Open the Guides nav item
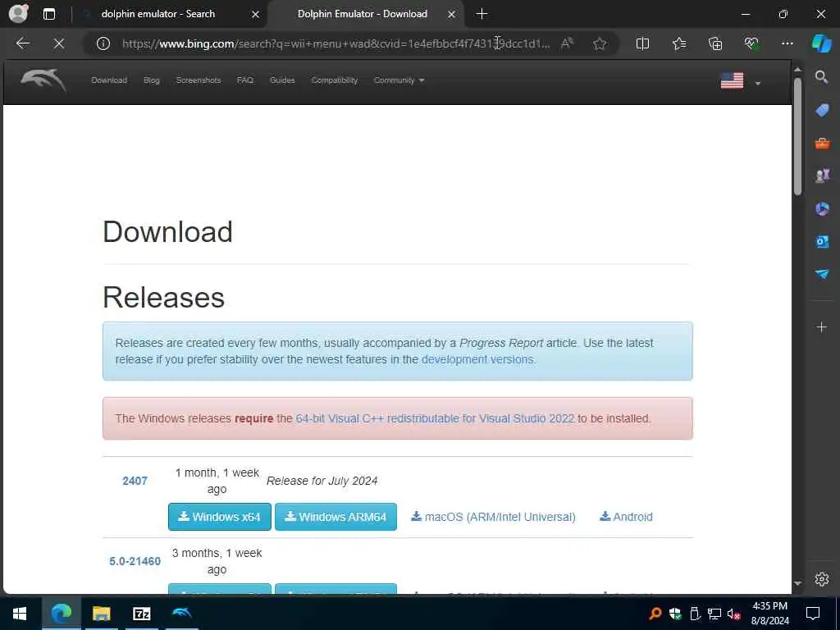 [282, 80]
